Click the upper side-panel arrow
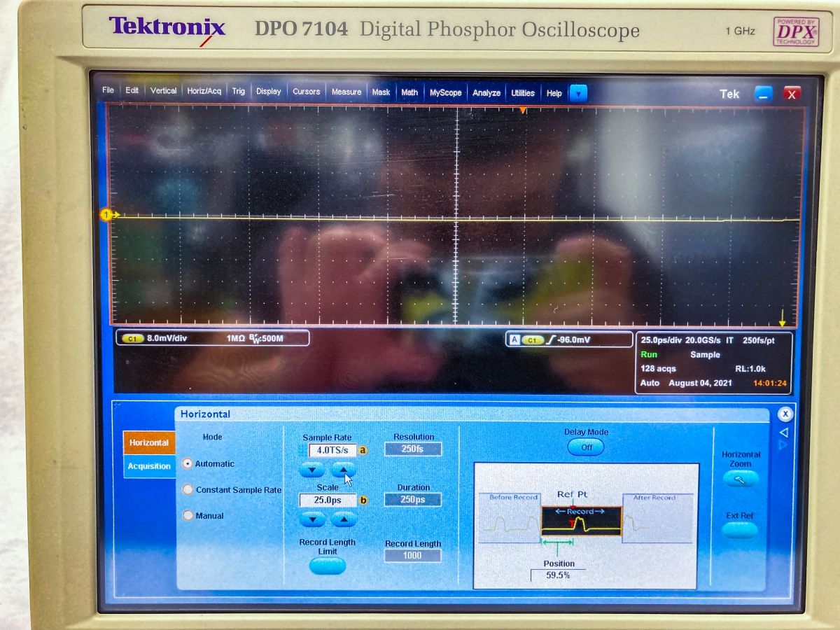 pos(784,433)
